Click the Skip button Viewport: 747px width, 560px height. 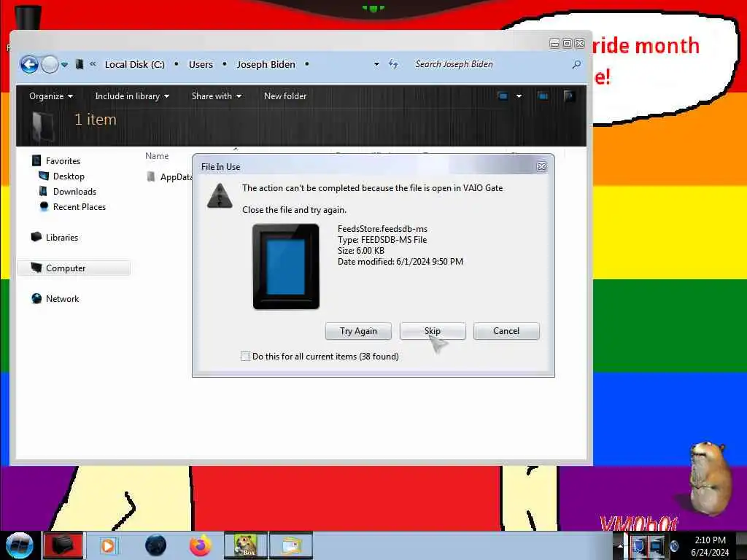pyautogui.click(x=433, y=331)
